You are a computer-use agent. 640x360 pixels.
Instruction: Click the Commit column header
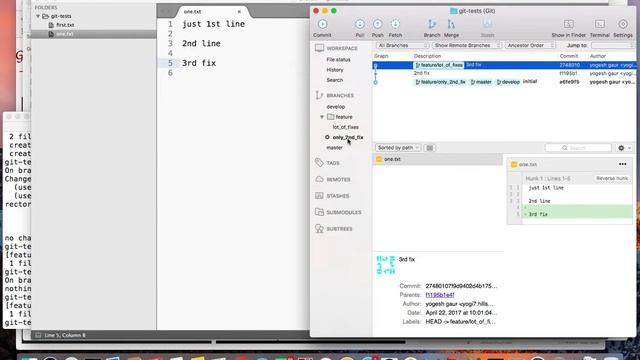(x=569, y=56)
